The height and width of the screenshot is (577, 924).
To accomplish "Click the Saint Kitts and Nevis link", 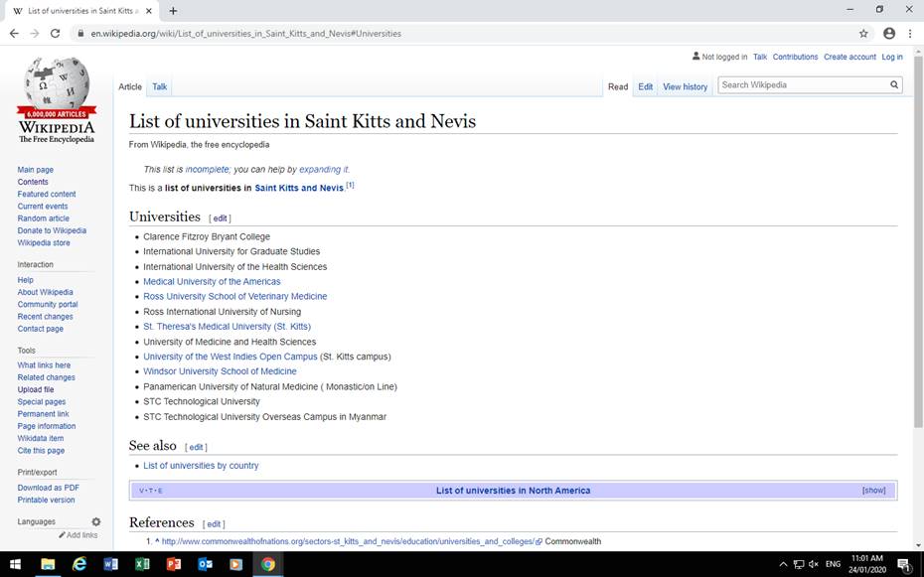I will pyautogui.click(x=299, y=188).
